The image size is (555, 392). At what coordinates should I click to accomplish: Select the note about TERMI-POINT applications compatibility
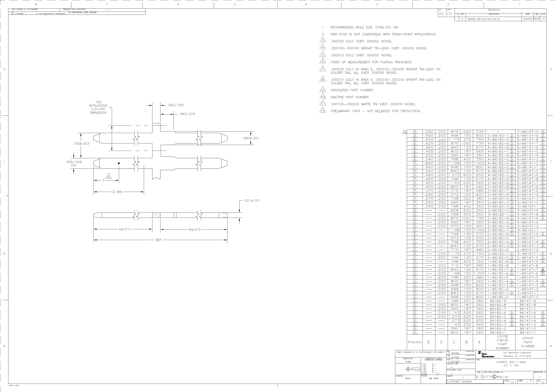click(x=383, y=34)
